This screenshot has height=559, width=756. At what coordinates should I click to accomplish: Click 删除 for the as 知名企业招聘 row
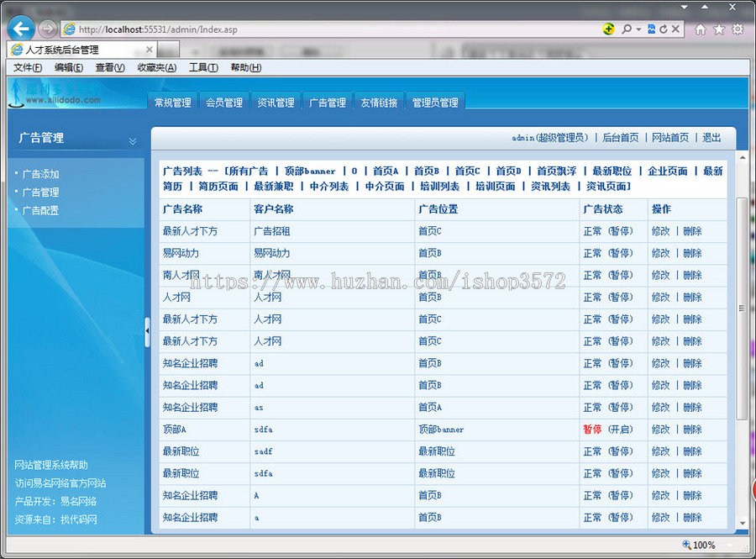tap(692, 408)
